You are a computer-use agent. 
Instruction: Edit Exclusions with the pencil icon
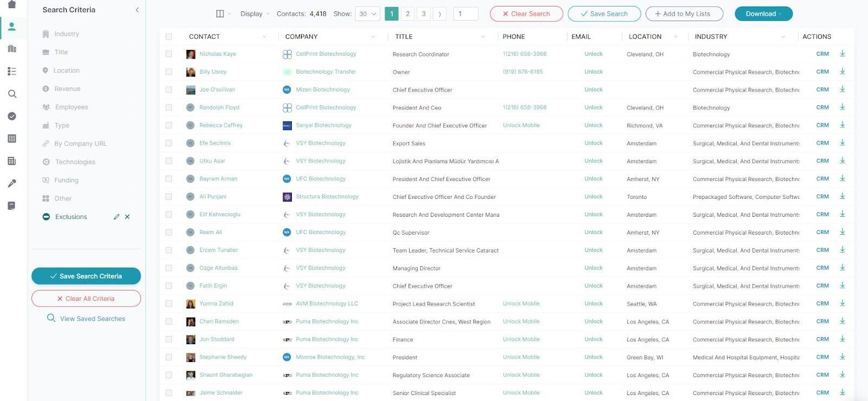coord(116,217)
